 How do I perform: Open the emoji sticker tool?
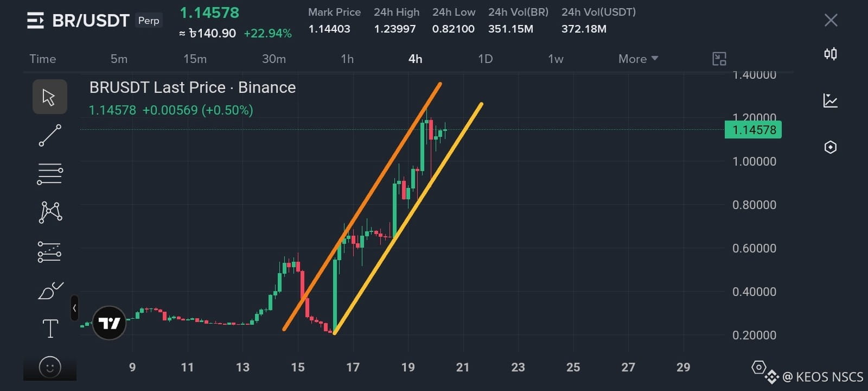(50, 368)
